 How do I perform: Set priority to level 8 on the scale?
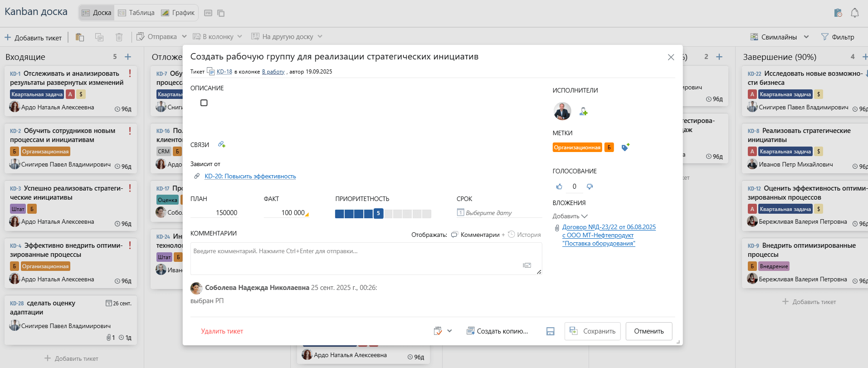click(x=407, y=214)
